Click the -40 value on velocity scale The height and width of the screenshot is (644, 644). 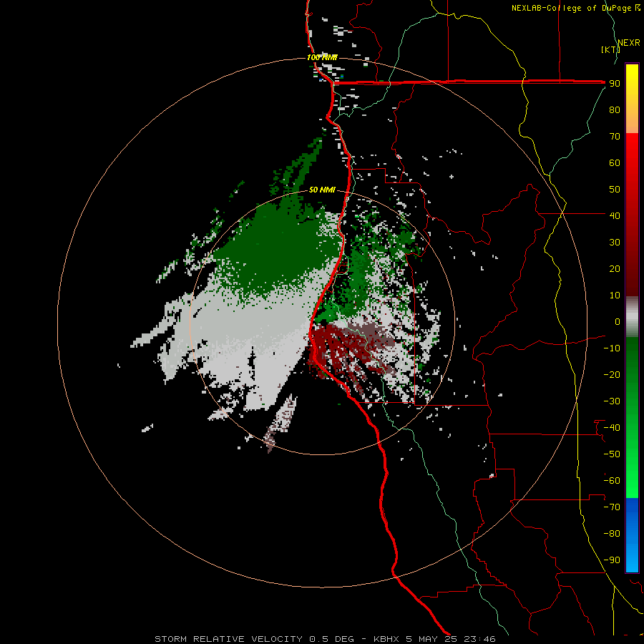pos(612,428)
